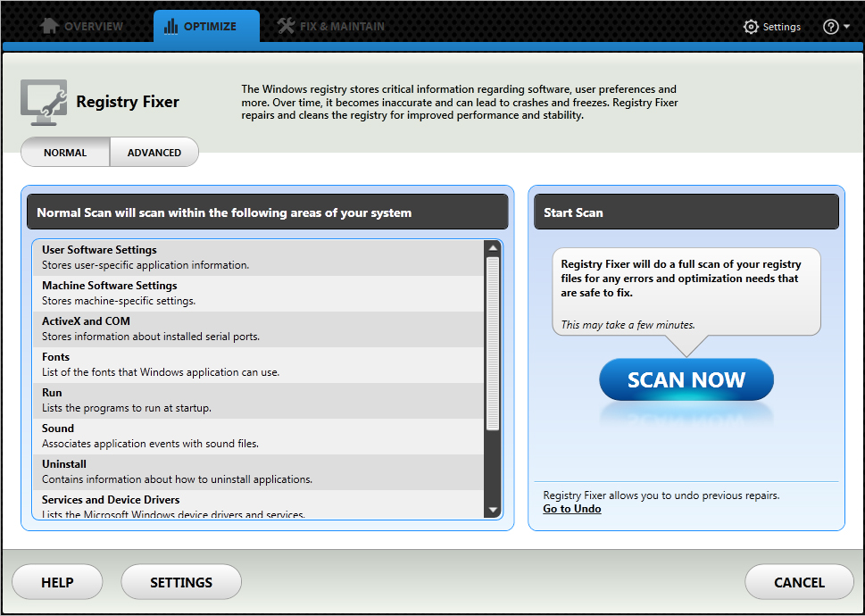
Task: Click the Optimize bar chart icon
Action: pyautogui.click(x=171, y=26)
